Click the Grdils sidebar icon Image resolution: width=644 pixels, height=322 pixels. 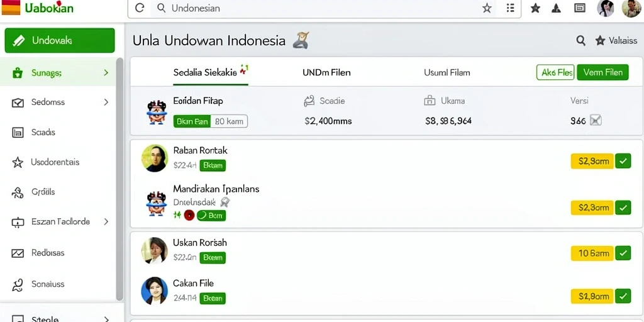(x=18, y=192)
